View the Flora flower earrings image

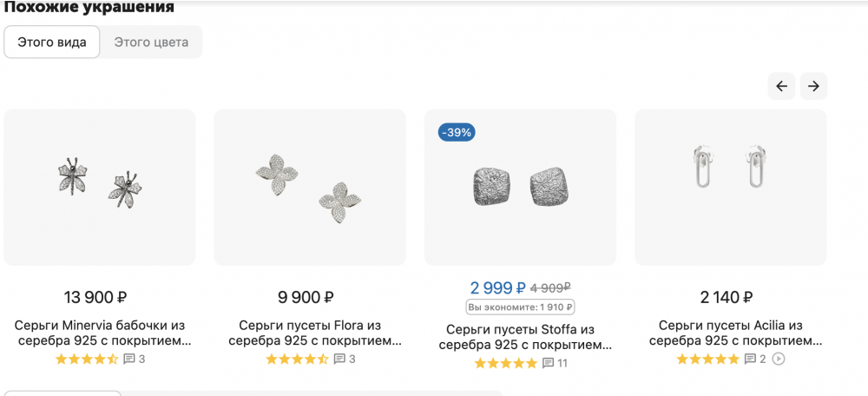[x=310, y=187]
